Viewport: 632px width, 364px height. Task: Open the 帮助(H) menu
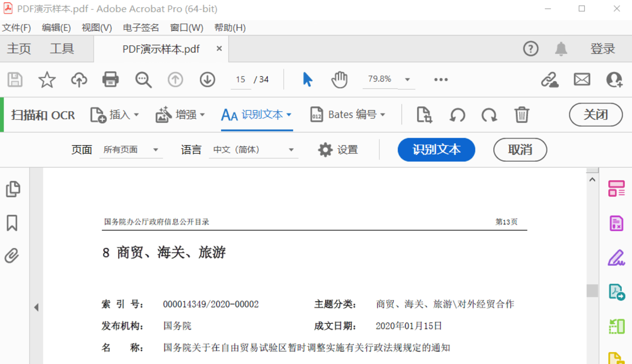(230, 27)
